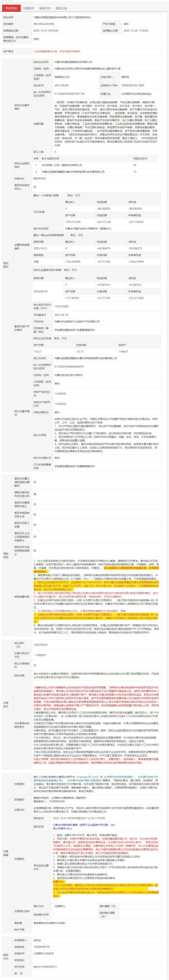This screenshot has height=980, width=169.
Task: Select appraised net assets 1188.47
Action: pyautogui.click(x=123, y=351)
